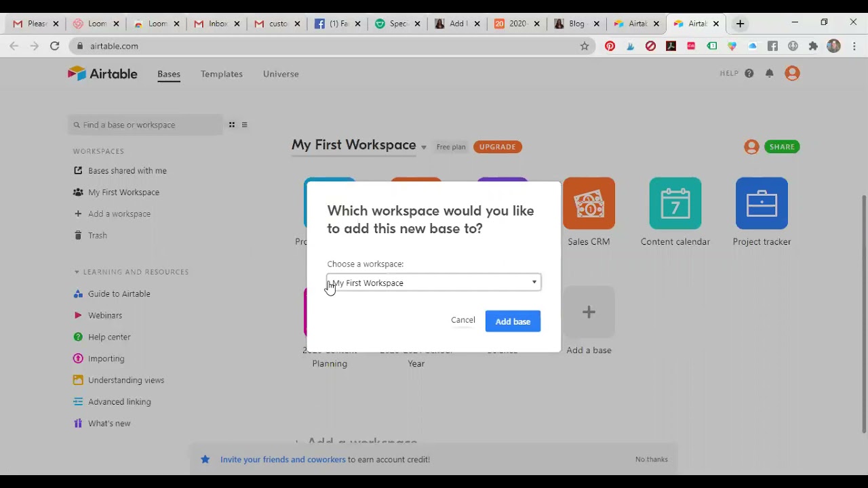Click Add a workspace in sidebar

pyautogui.click(x=119, y=214)
